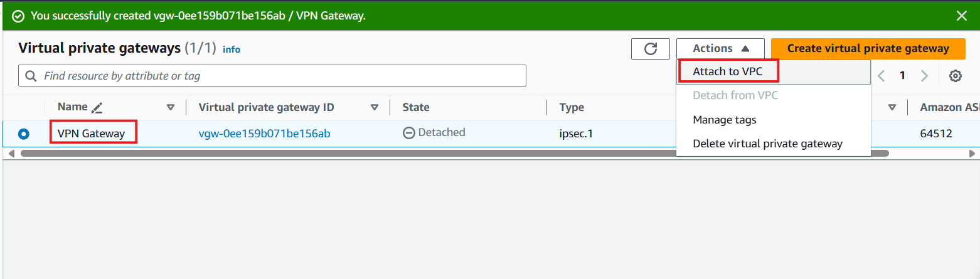Sort by Virtual private gateway ID arrow
980x279 pixels.
coord(375,108)
